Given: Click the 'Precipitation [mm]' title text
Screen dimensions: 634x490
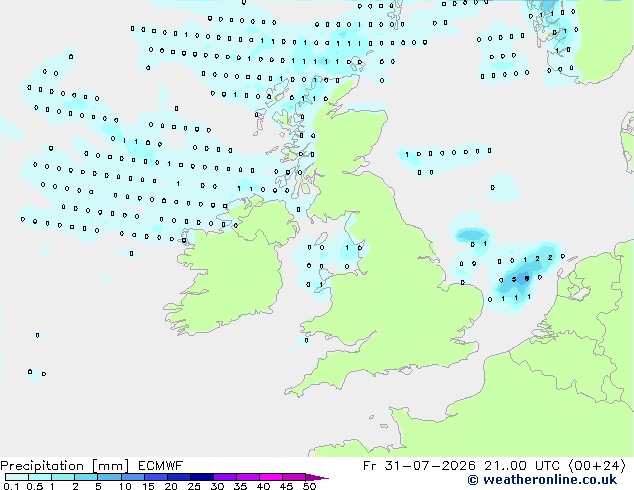Looking at the screenshot, I should pyautogui.click(x=65, y=466).
